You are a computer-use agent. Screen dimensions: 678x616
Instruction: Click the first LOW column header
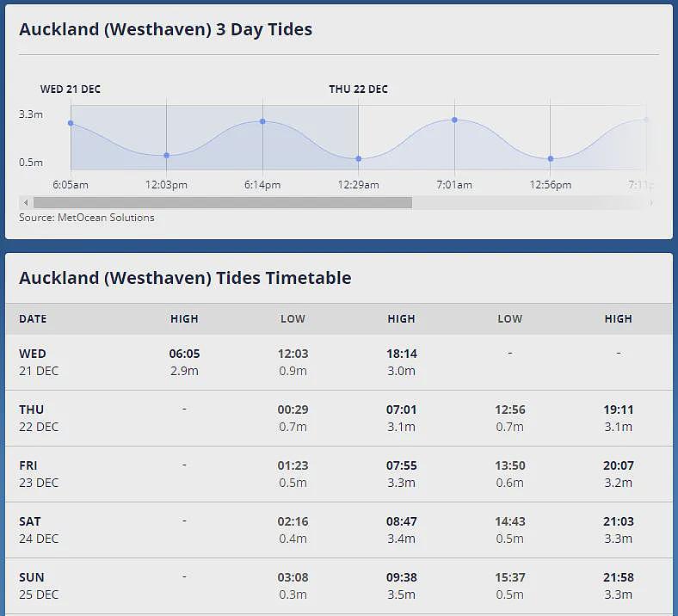click(x=293, y=318)
